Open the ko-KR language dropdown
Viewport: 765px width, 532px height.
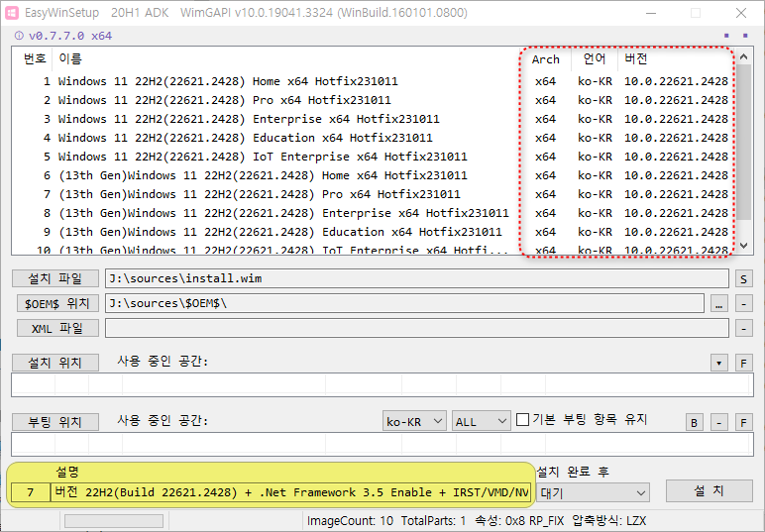[x=414, y=421]
